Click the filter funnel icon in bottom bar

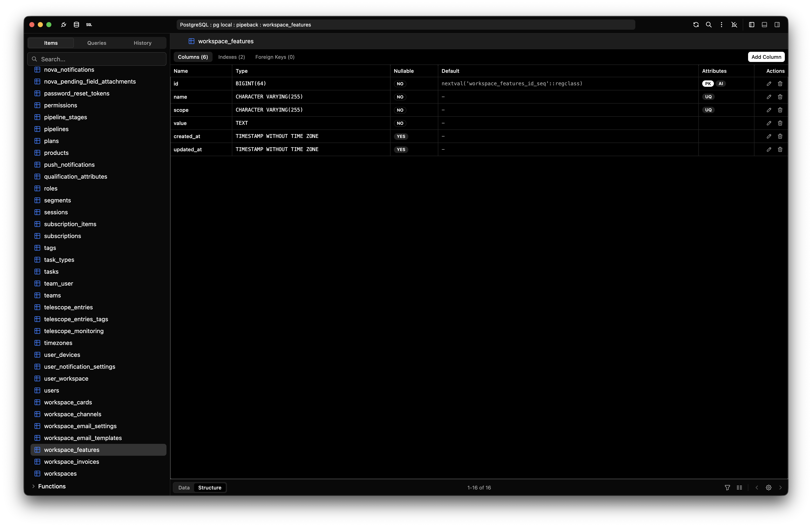(x=727, y=488)
